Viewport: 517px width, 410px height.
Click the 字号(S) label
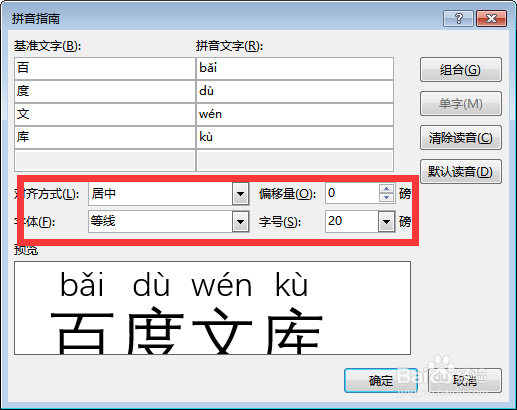pyautogui.click(x=280, y=222)
